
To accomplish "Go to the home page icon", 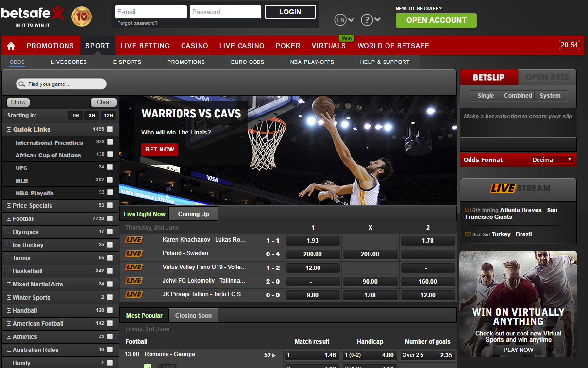I will [11, 46].
